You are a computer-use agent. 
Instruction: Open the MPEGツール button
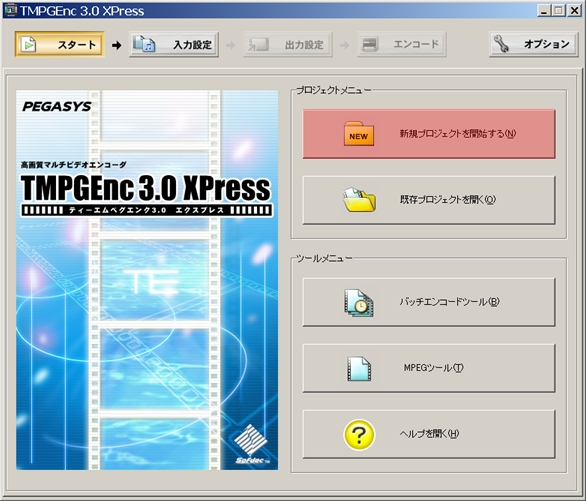tap(429, 368)
